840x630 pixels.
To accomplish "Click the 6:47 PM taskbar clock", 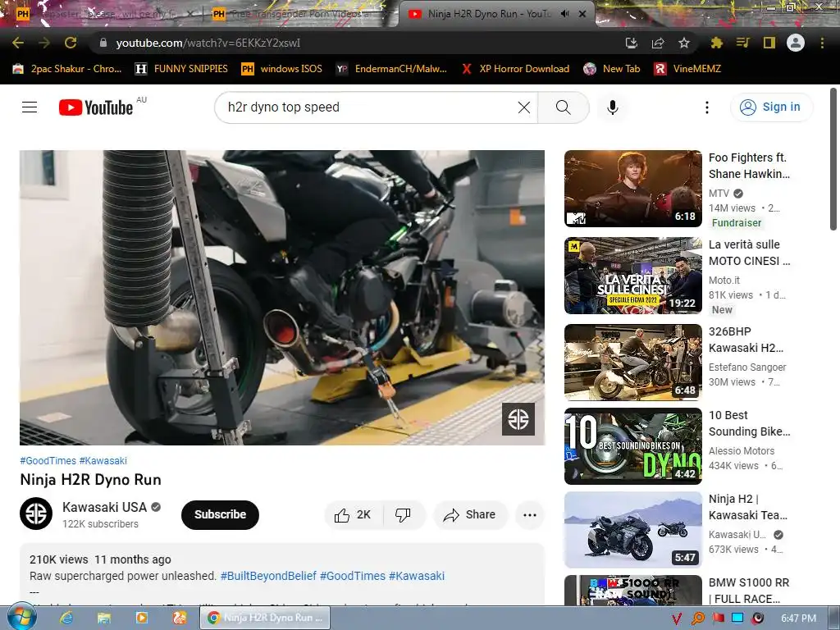I will [x=798, y=619].
